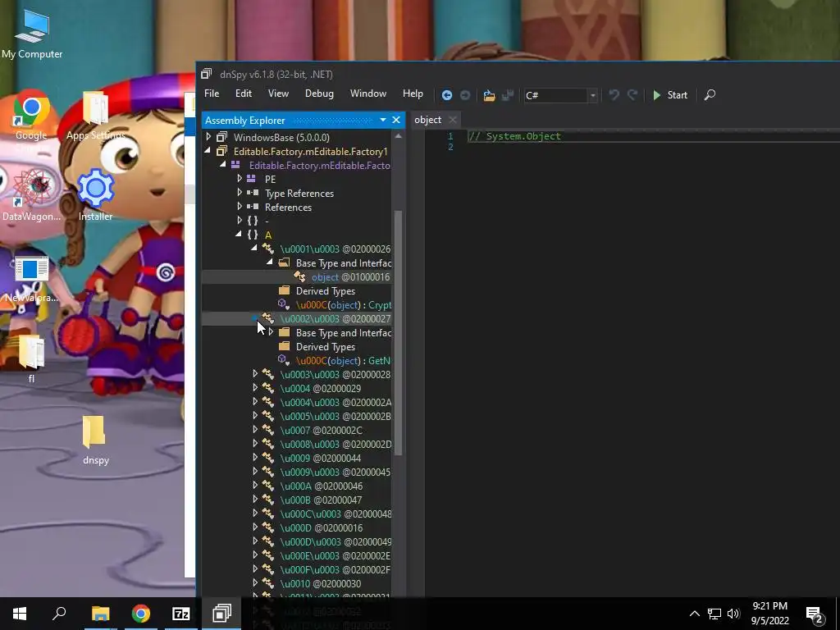
Task: Collapse the A namespace node
Action: 239,235
